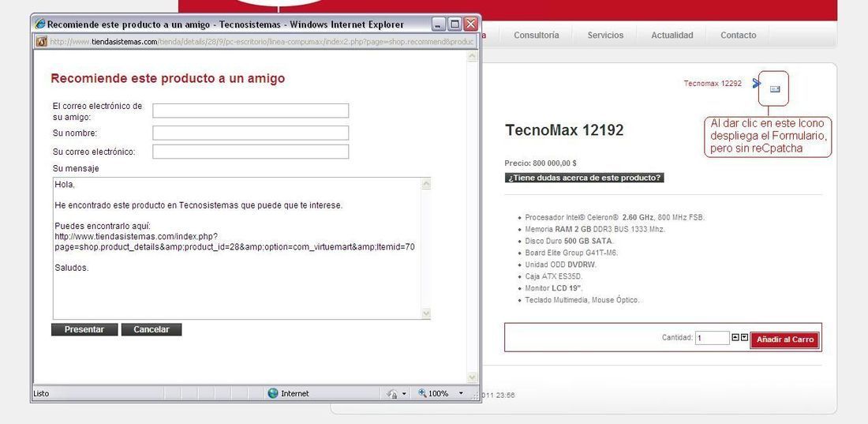868x424 pixels.
Task: Click the Cantidad quantity field
Action: (713, 337)
